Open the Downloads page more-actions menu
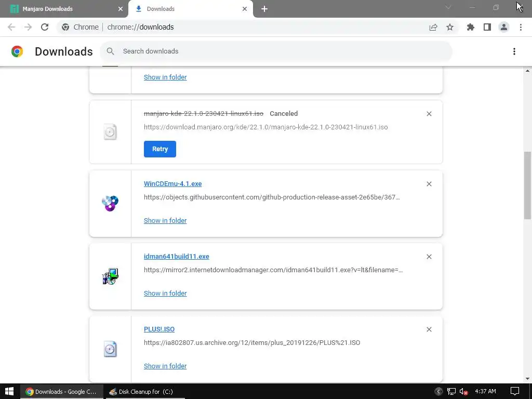532x399 pixels. tap(514, 51)
